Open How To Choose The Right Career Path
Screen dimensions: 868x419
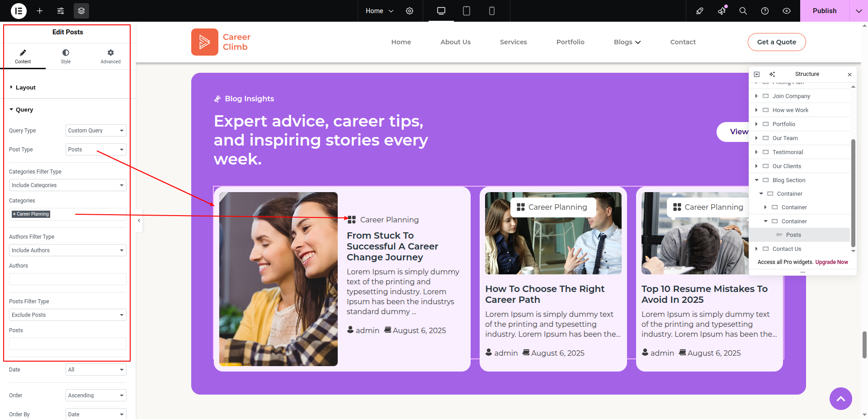[545, 294]
